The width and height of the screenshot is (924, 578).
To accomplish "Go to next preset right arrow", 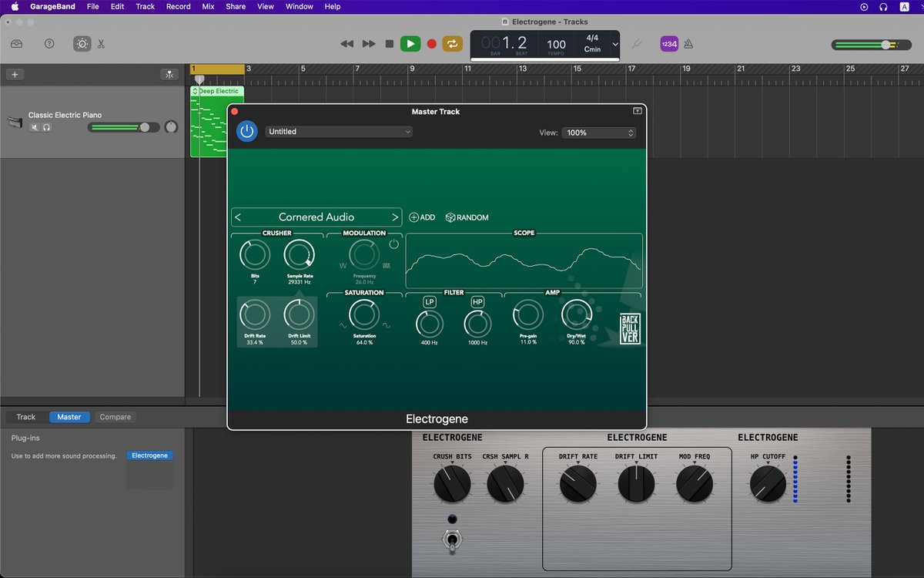I will click(395, 217).
